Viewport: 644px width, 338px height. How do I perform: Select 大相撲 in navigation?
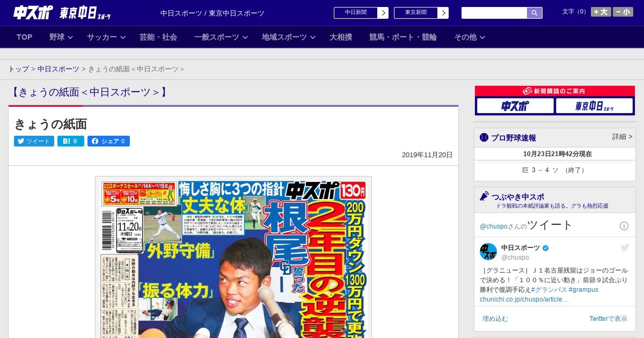coord(341,37)
